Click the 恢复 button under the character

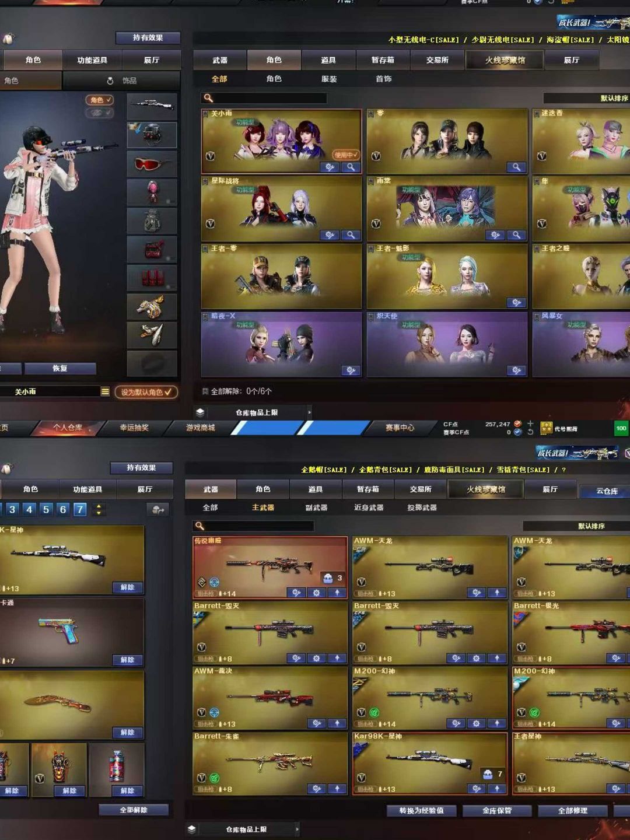coord(60,368)
